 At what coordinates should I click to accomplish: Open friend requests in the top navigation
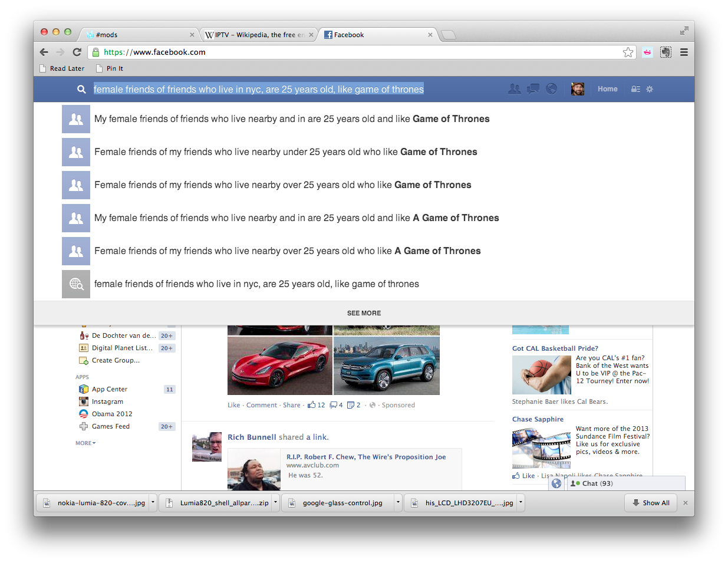click(514, 88)
